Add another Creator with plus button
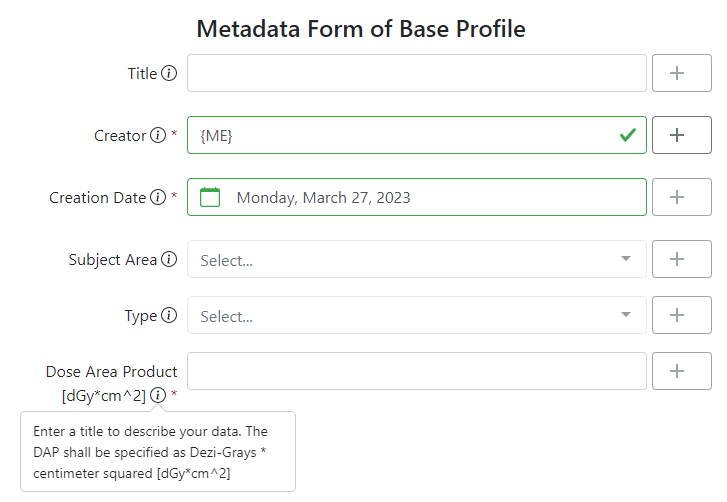The height and width of the screenshot is (502, 727). click(682, 135)
